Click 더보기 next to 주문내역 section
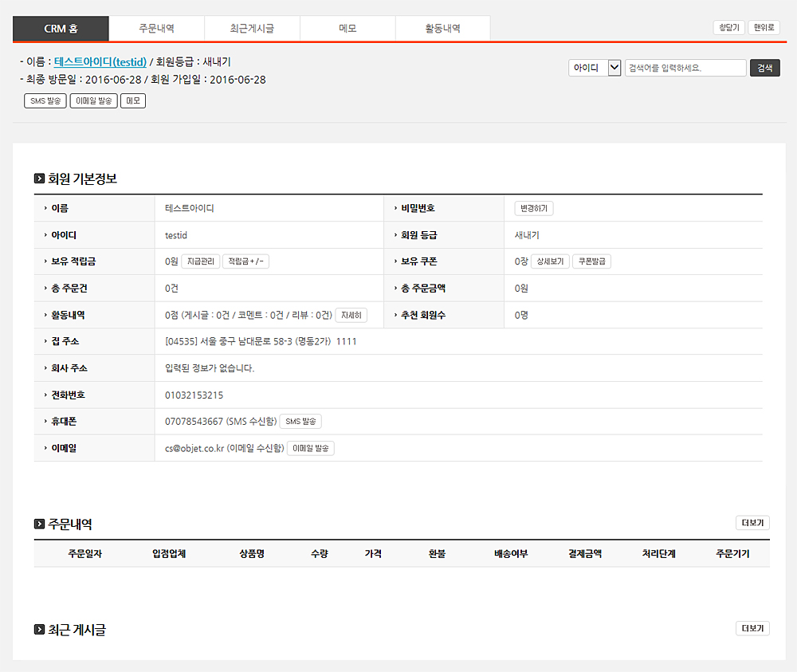797x672 pixels. [x=752, y=523]
